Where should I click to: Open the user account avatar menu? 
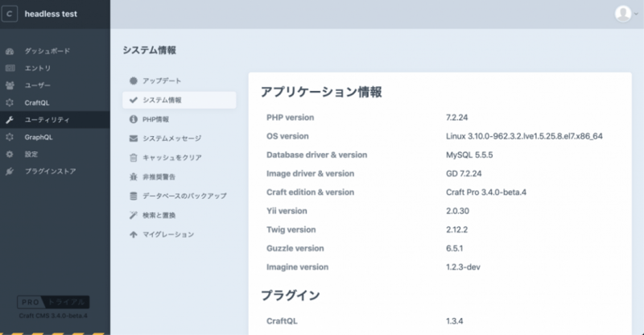click(x=623, y=14)
